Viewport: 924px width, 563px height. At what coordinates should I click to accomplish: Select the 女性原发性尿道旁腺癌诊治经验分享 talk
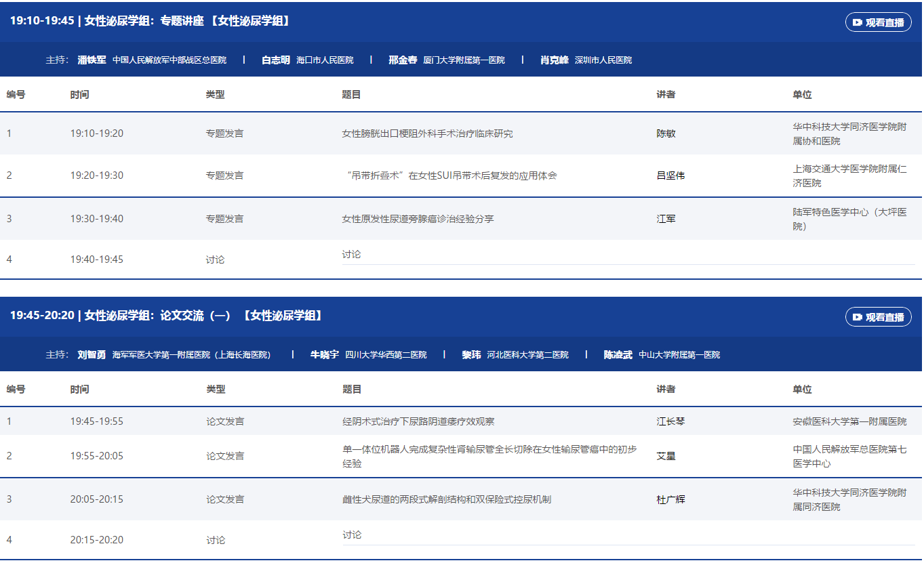(418, 220)
